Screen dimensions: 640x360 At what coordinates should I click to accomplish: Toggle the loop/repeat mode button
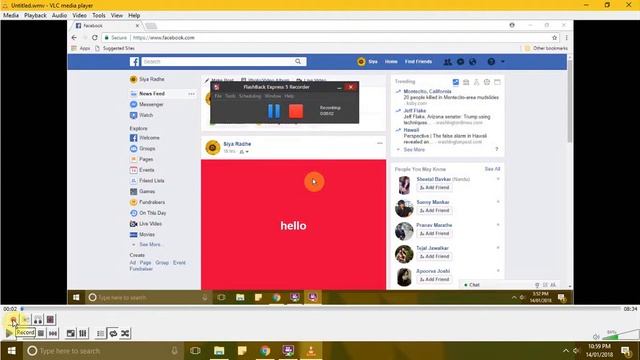[113, 333]
